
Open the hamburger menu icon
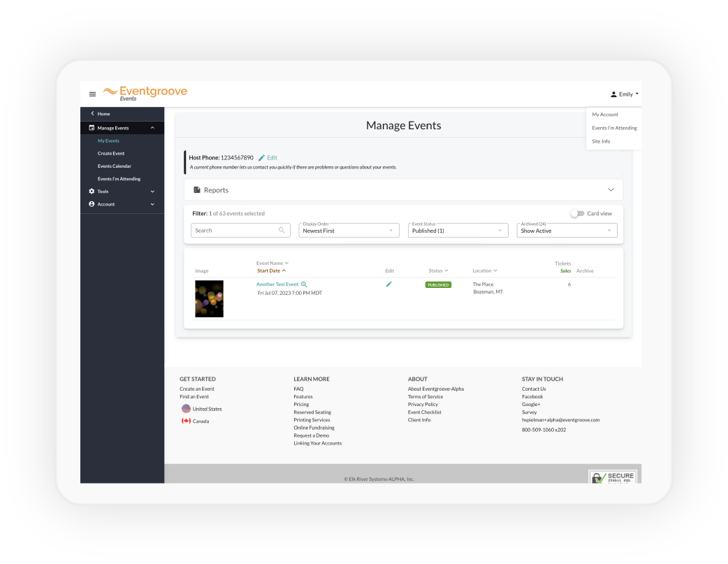tap(92, 94)
